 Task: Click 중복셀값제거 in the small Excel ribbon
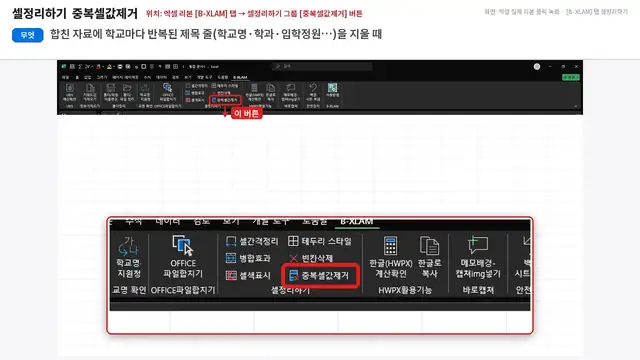point(225,100)
